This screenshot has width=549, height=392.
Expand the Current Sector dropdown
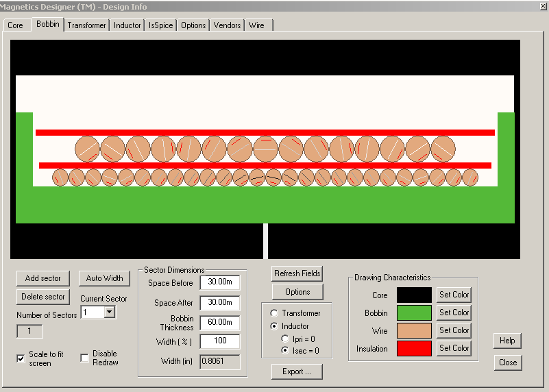coord(109,313)
